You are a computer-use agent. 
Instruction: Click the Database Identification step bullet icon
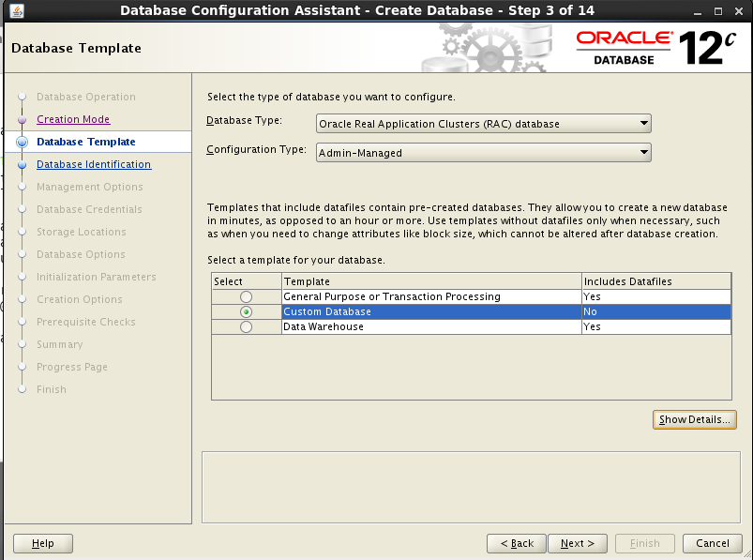pyautogui.click(x=22, y=164)
